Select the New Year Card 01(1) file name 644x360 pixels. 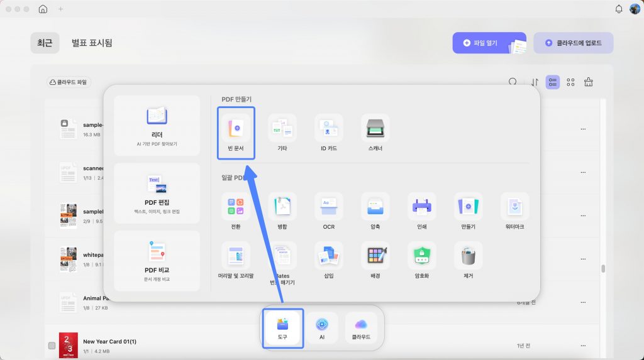[109, 342]
